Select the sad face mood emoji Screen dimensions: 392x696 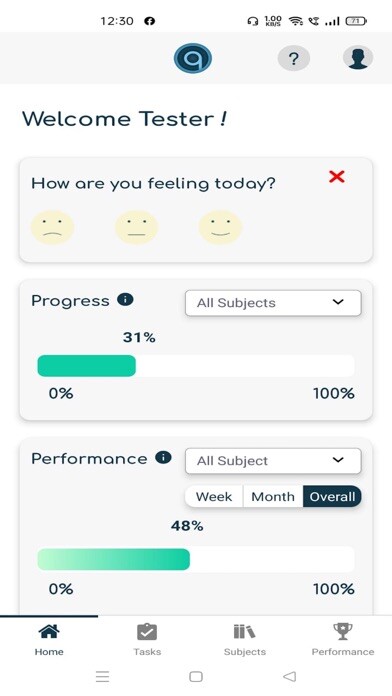pos(52,227)
